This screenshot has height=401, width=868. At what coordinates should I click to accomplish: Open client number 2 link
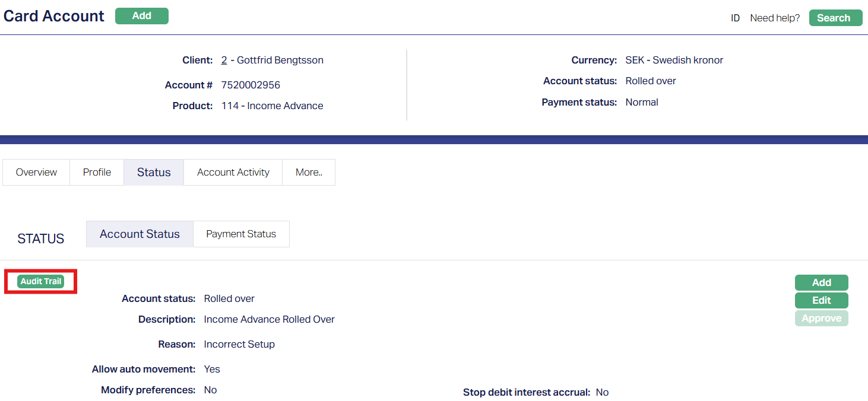tap(224, 60)
